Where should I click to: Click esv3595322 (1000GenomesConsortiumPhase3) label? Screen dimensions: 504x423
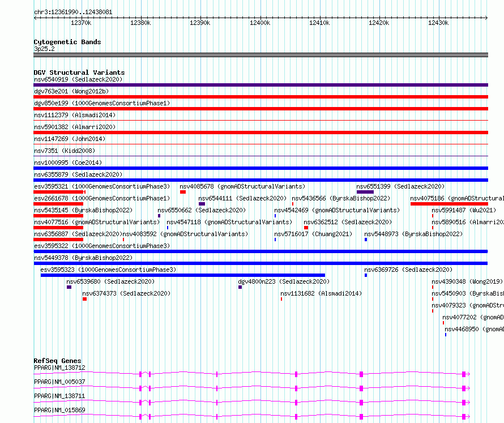pyautogui.click(x=102, y=246)
